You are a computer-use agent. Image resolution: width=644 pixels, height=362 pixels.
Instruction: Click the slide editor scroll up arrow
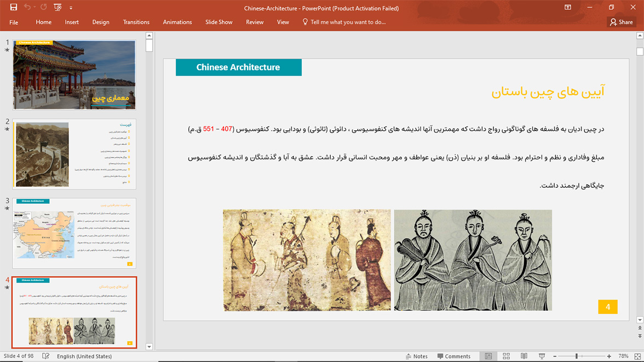tap(640, 36)
